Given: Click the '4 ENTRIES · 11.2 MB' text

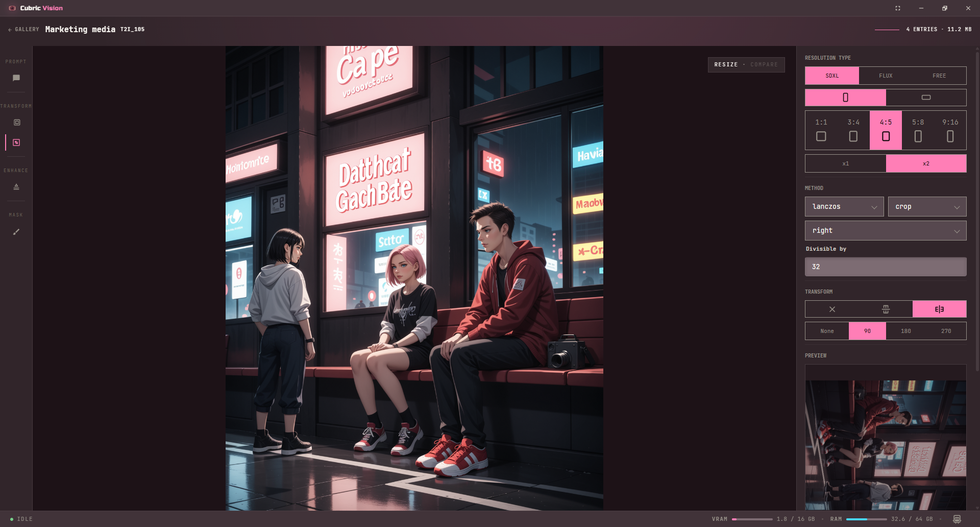Looking at the screenshot, I should coord(939,30).
